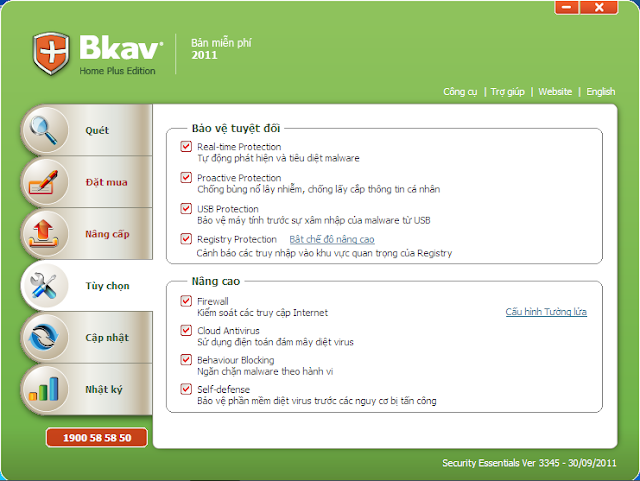Click description Ngăn chặn malware theo hành vi
The image size is (640, 481).
pyautogui.click(x=265, y=372)
